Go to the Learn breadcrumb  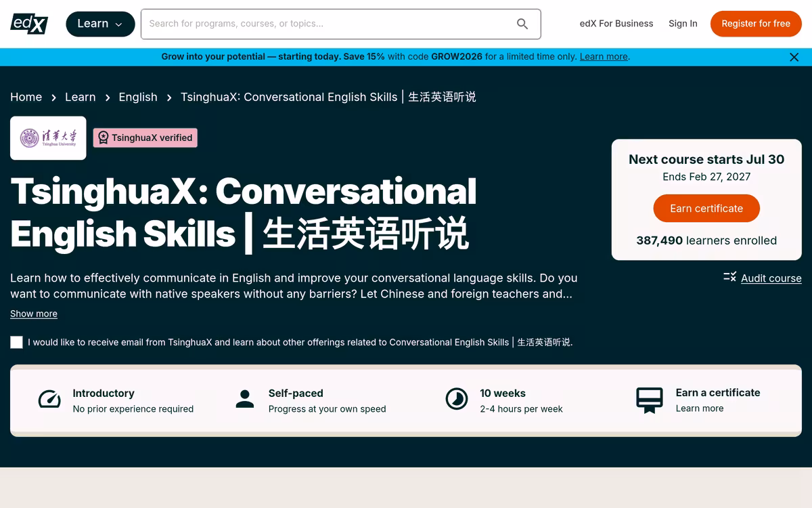point(80,98)
